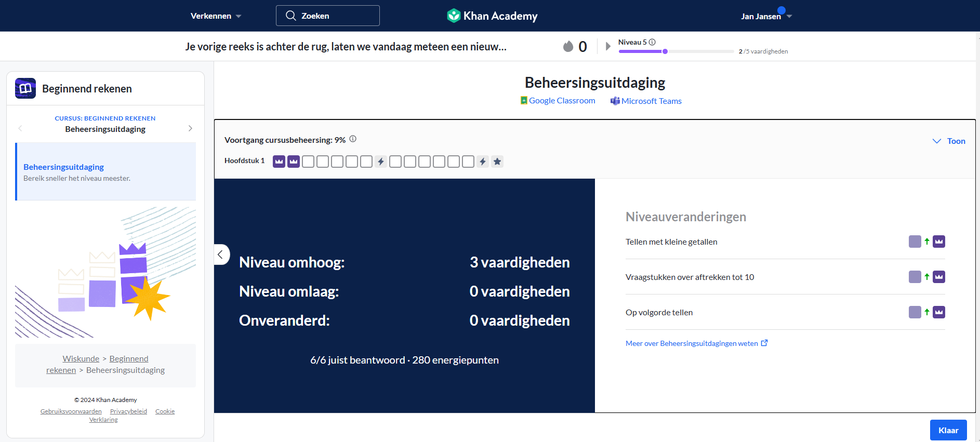Click the Niveau 5 progress bar
980x442 pixels.
[x=676, y=51]
